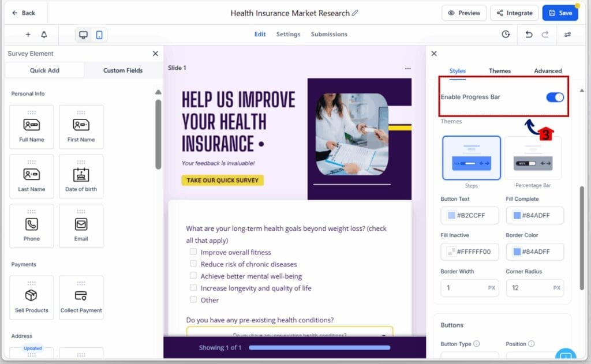Go to the Edit tab

point(260,34)
